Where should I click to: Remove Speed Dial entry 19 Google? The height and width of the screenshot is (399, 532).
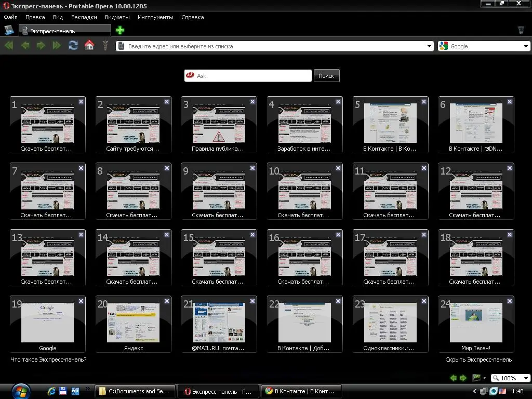pos(81,301)
